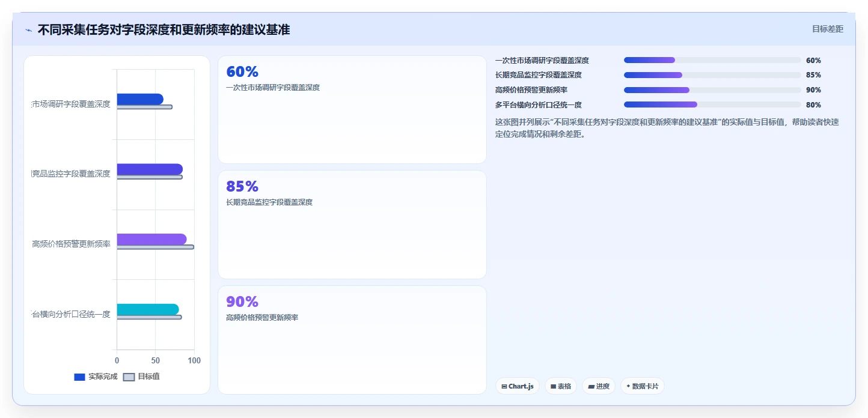Click the chart axis label 台横向分析口径统一度
Screen dimensions: 868x418
pos(72,314)
